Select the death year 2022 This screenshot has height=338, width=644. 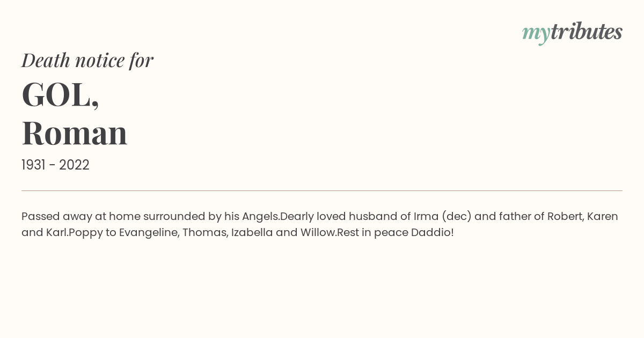point(74,165)
